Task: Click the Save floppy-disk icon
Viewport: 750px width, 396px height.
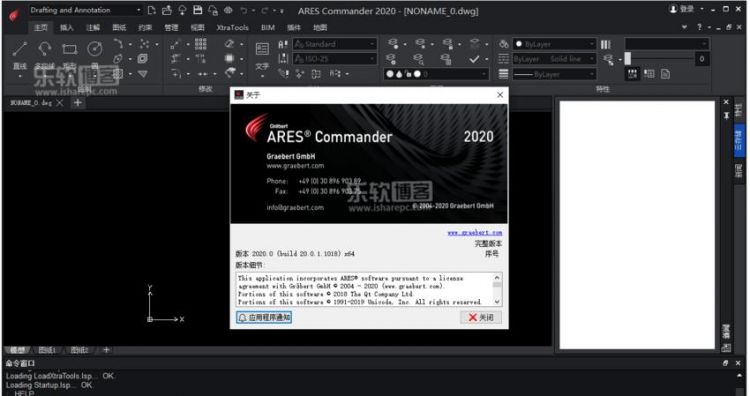Action: point(198,10)
